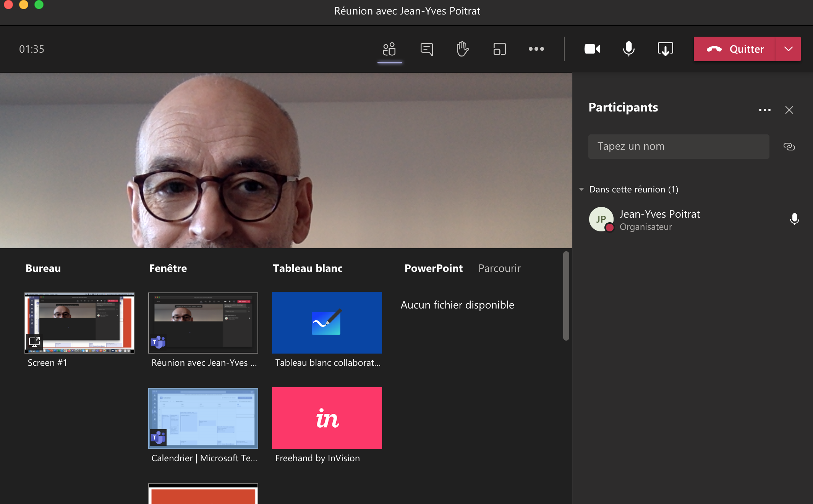Click the green macOS fullscreen button
Screen dimensions: 813x504
39,4
